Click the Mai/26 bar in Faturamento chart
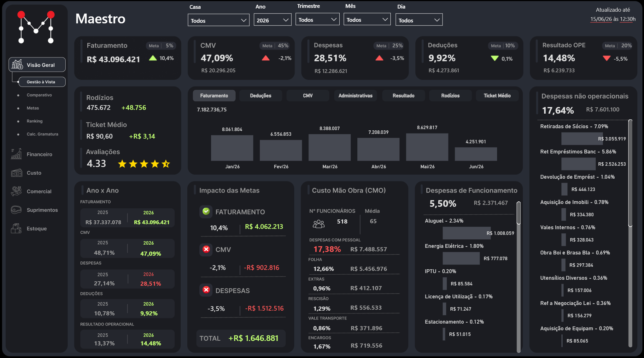This screenshot has height=358, width=644. coord(427,147)
